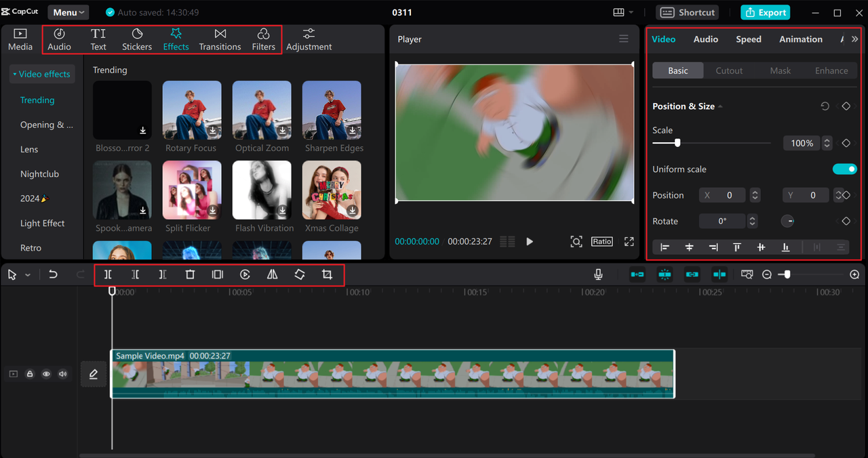Click the Scale slider handle
The image size is (868, 458).
tap(677, 143)
